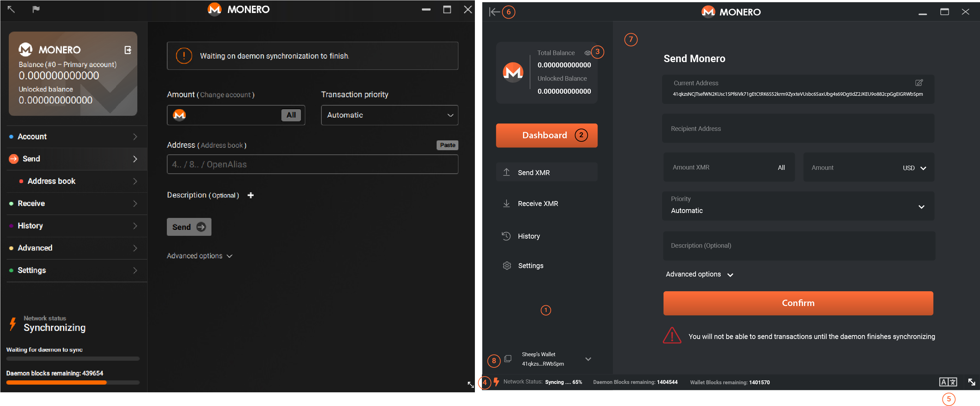Viewport: 980px width, 406px height.
Task: Open the Address book submenu item
Action: tap(77, 181)
